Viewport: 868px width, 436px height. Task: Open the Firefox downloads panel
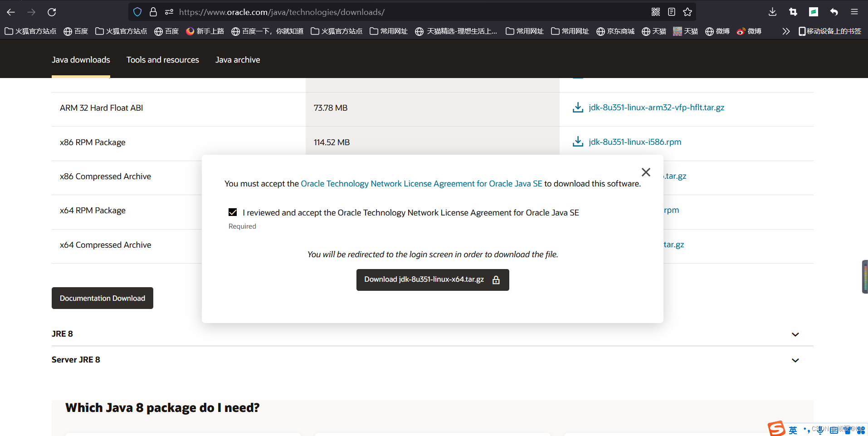pos(773,12)
